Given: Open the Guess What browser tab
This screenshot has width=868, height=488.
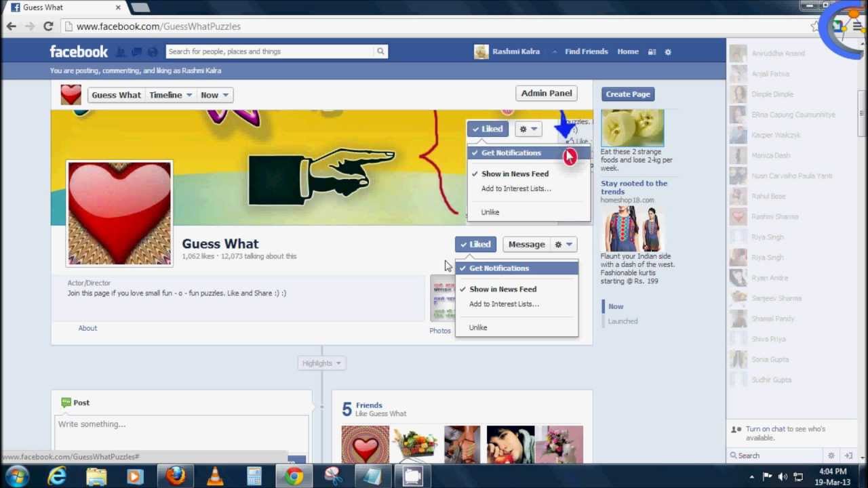Looking at the screenshot, I should 66,7.
